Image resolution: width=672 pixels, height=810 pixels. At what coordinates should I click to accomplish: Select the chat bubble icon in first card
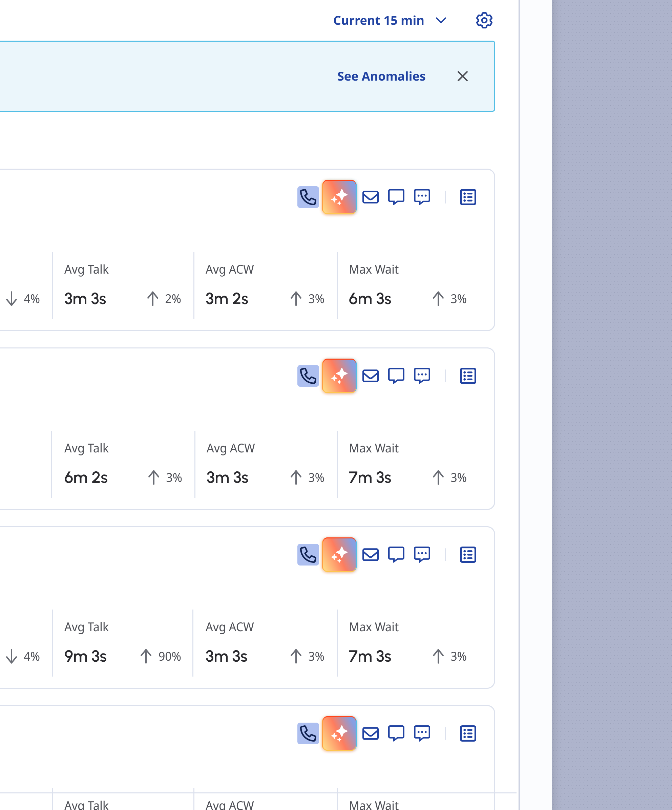point(396,197)
